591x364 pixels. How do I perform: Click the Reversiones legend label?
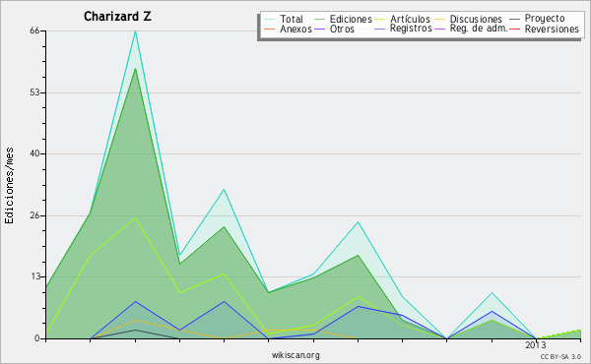coord(552,30)
